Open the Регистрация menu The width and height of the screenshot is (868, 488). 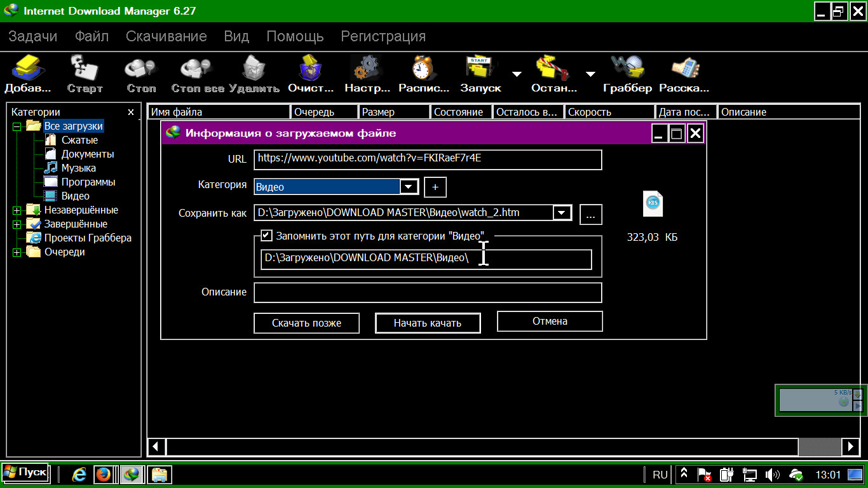[383, 36]
